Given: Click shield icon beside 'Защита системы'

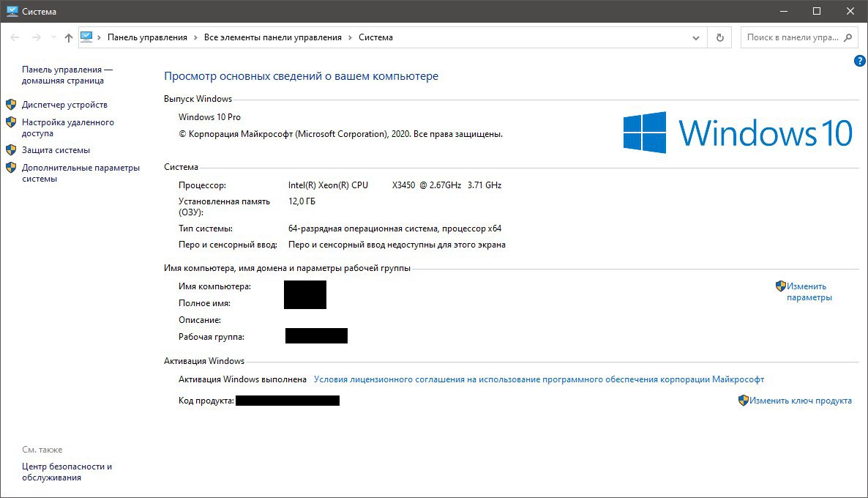Looking at the screenshot, I should pyautogui.click(x=11, y=150).
